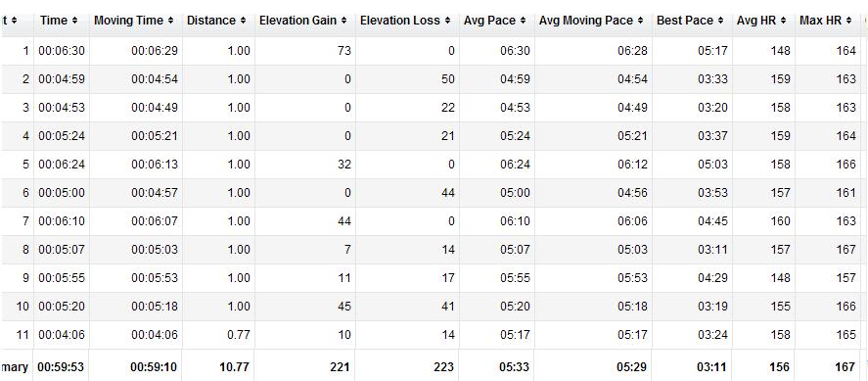Sort by Avg Moving Pace column
The image size is (868, 381).
(591, 21)
